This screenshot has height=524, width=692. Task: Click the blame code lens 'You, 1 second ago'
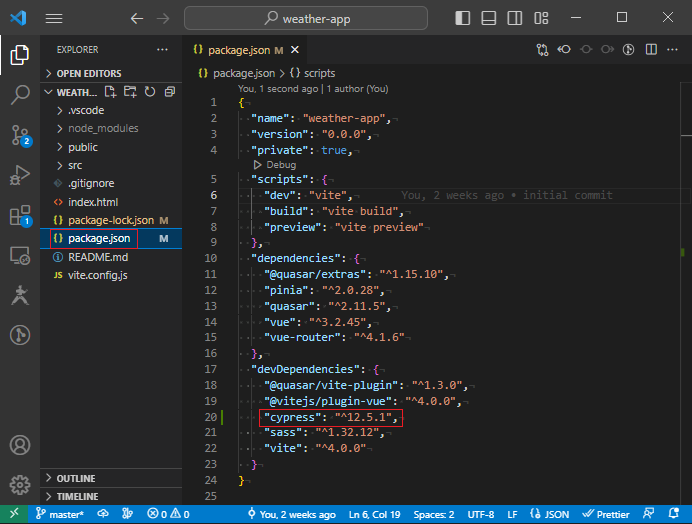278,89
